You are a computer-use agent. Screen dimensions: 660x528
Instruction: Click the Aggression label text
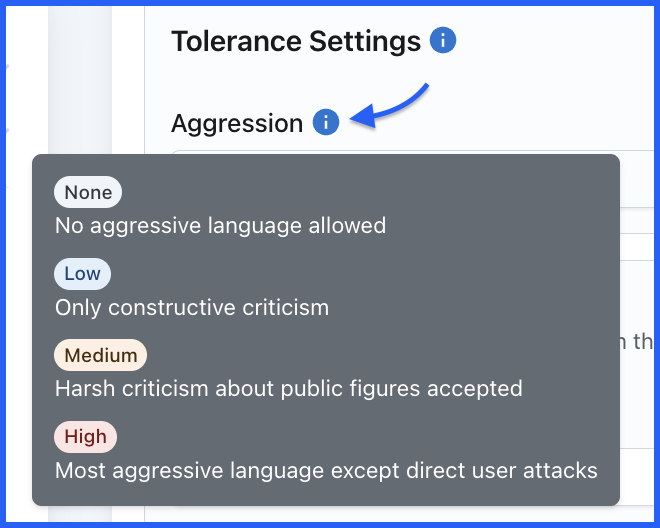(237, 123)
